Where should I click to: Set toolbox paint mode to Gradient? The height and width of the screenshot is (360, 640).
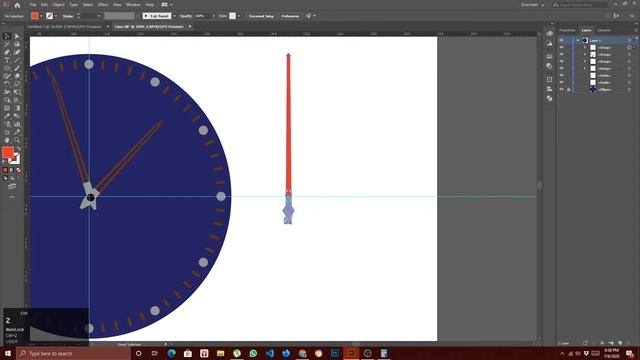[11, 170]
